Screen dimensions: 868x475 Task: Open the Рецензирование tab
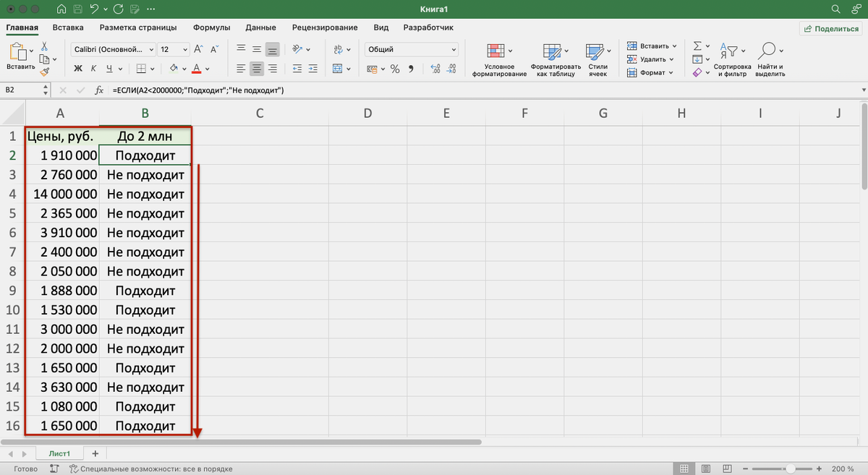(325, 27)
